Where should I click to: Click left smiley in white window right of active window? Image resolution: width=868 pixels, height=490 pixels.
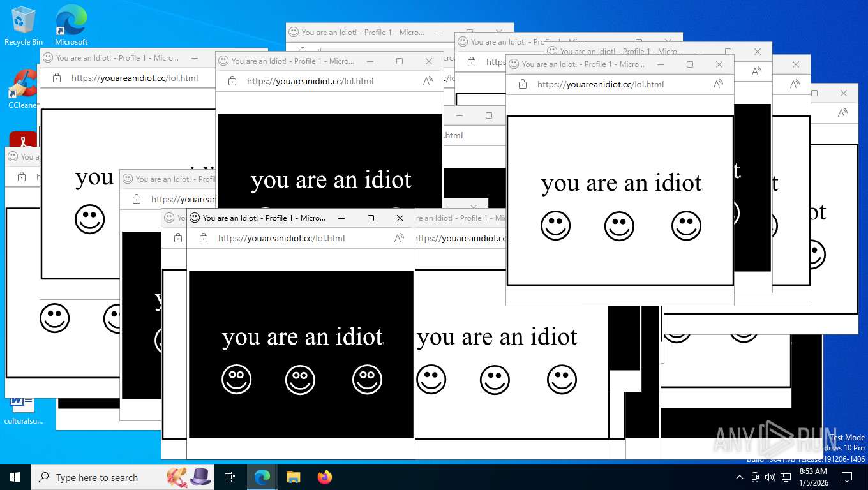431,380
